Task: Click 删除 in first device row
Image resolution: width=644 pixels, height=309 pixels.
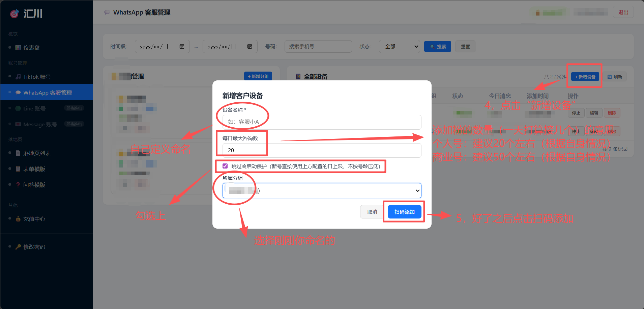Action: coord(612,113)
